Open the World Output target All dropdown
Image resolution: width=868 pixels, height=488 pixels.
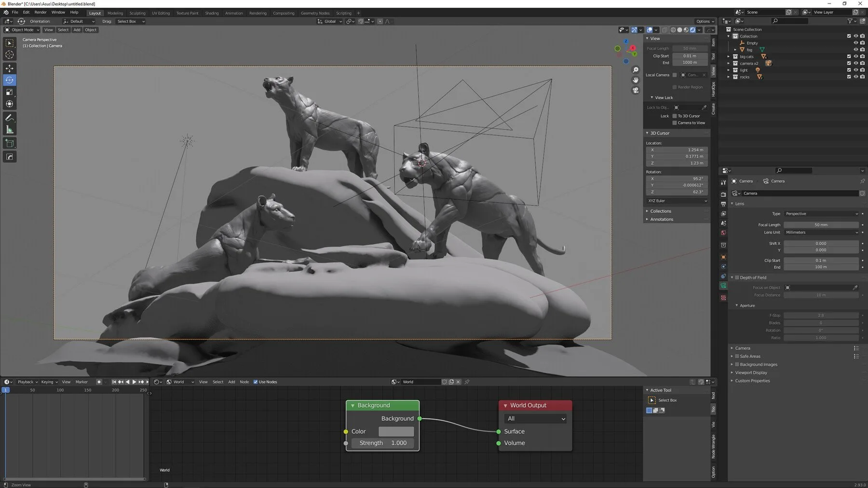[x=535, y=419]
